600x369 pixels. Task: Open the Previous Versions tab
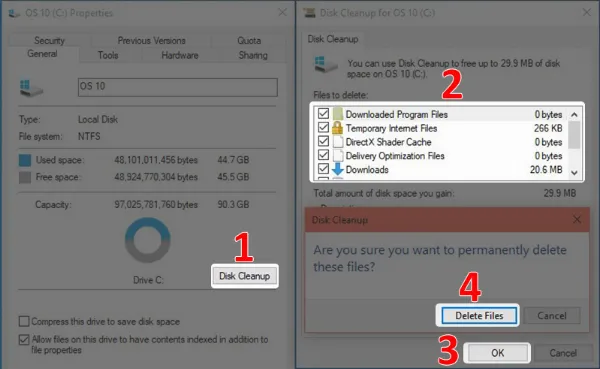coord(152,41)
